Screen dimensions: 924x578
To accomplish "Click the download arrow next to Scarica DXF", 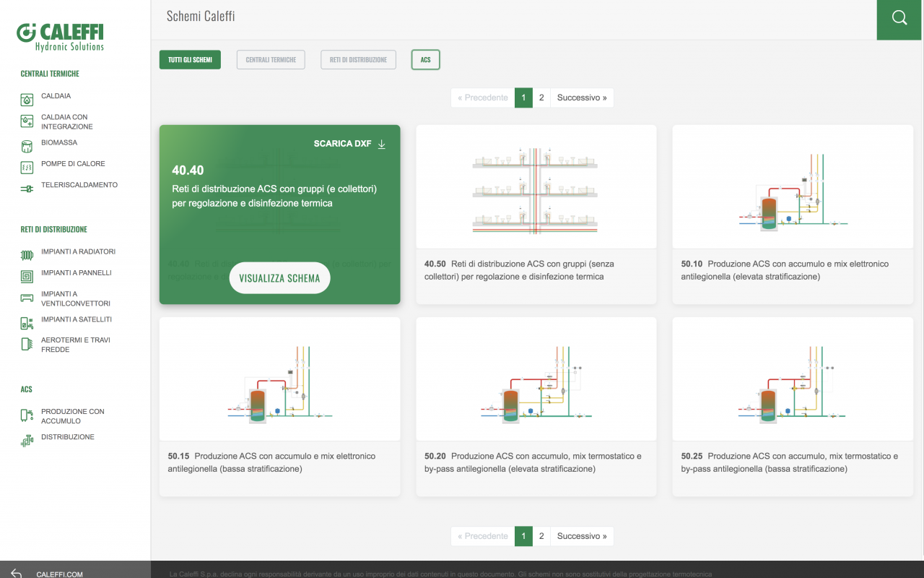I will (382, 144).
